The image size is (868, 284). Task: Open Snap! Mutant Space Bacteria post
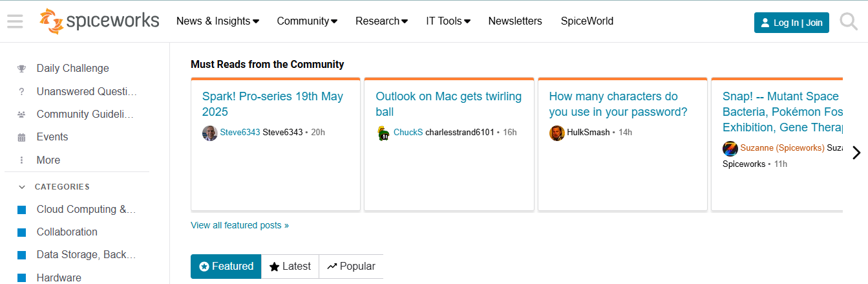pyautogui.click(x=783, y=112)
